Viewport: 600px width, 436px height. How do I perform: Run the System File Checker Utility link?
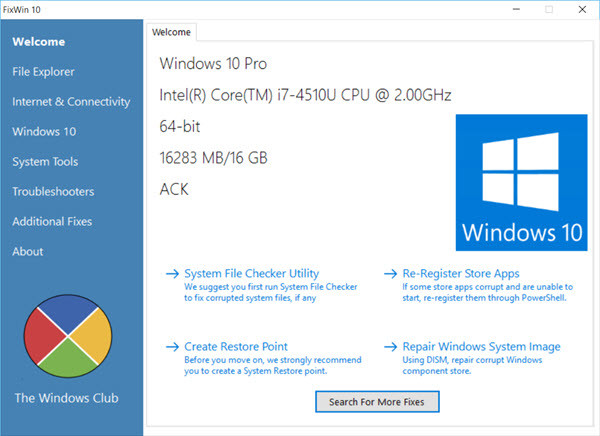[x=251, y=273]
